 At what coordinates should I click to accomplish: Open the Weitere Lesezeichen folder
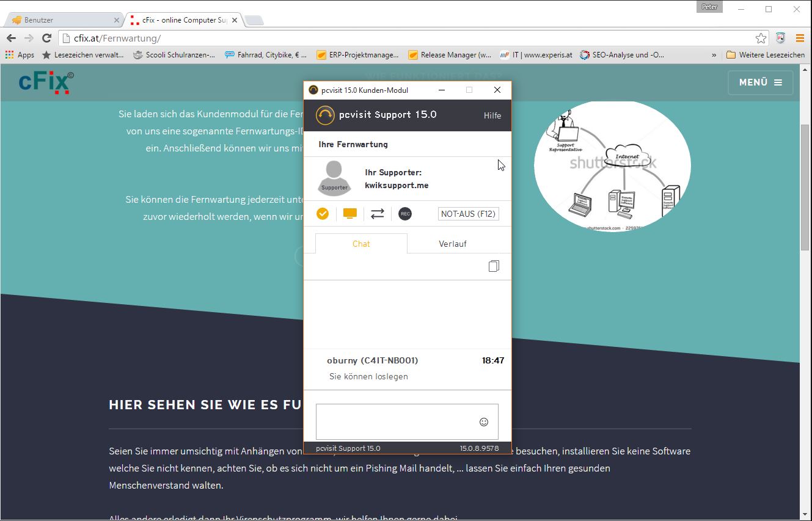pyautogui.click(x=766, y=55)
